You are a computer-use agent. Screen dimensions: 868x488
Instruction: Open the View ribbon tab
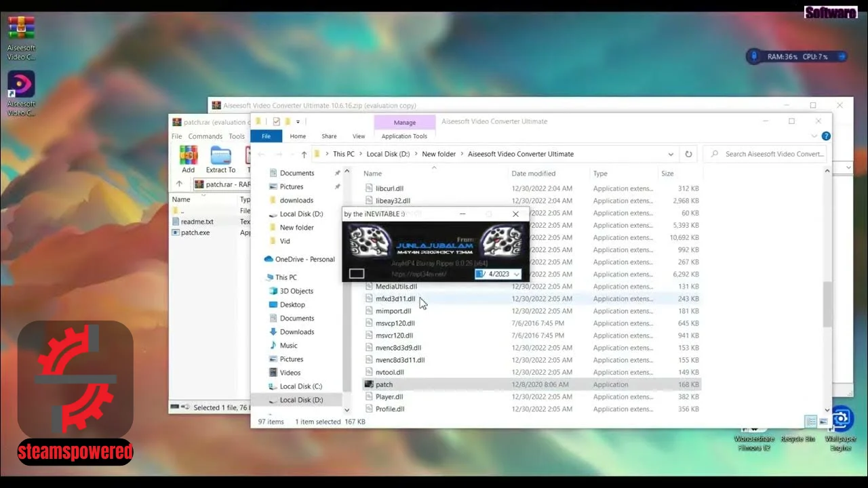point(359,136)
